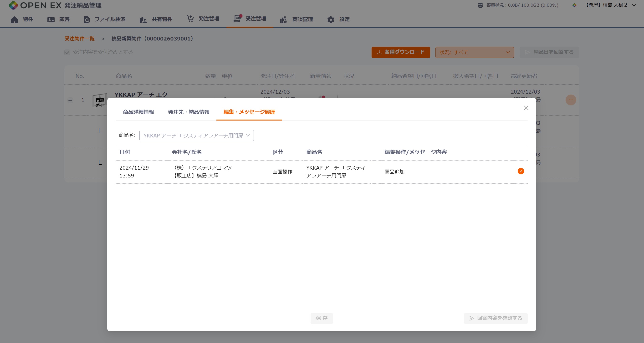
Task: Click the orange three-dots menu in row 1
Action: click(x=571, y=100)
